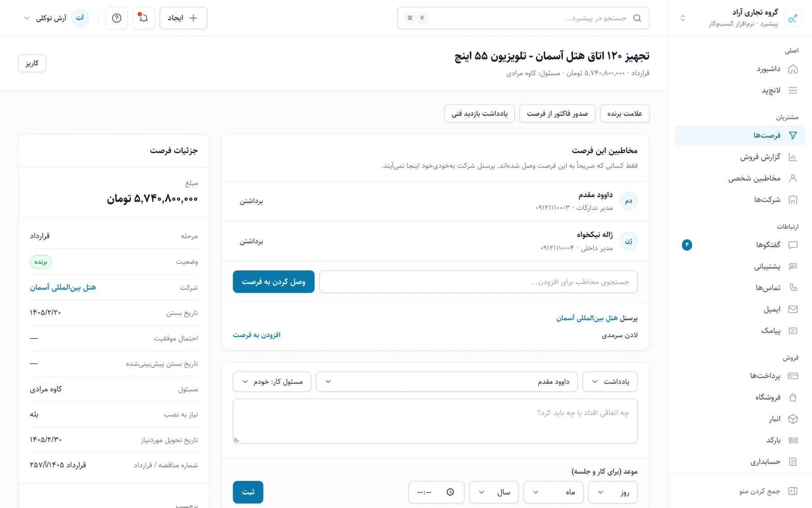812x508 pixels.
Task: Click یادداشت بازدید فنی button
Action: point(480,113)
